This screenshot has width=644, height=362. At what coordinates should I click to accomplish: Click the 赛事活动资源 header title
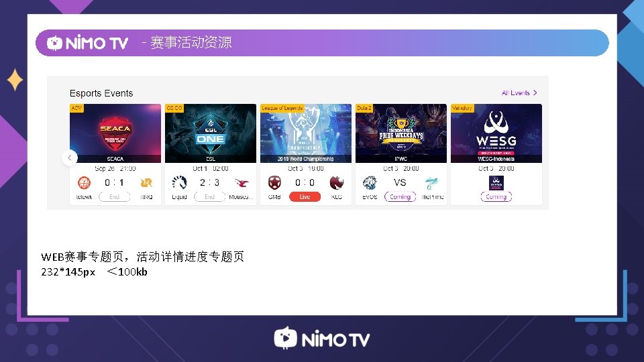coord(191,43)
